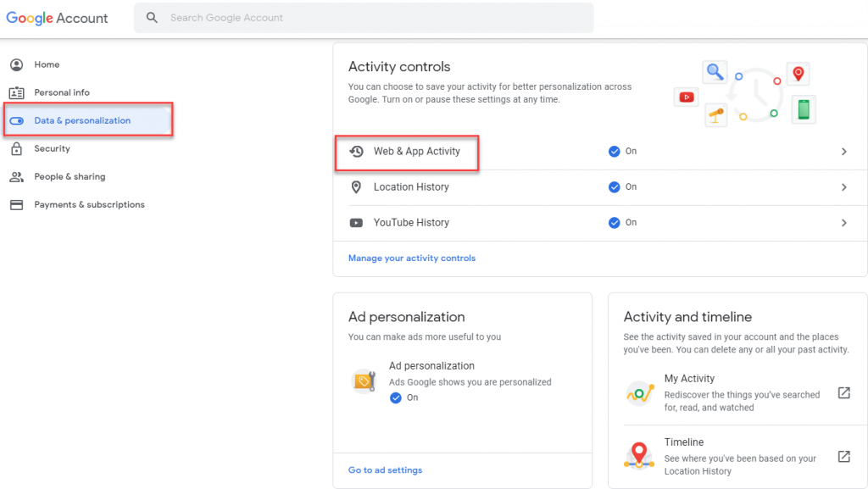This screenshot has width=868, height=489.
Task: Click the Personal info ID card icon
Action: coord(17,92)
